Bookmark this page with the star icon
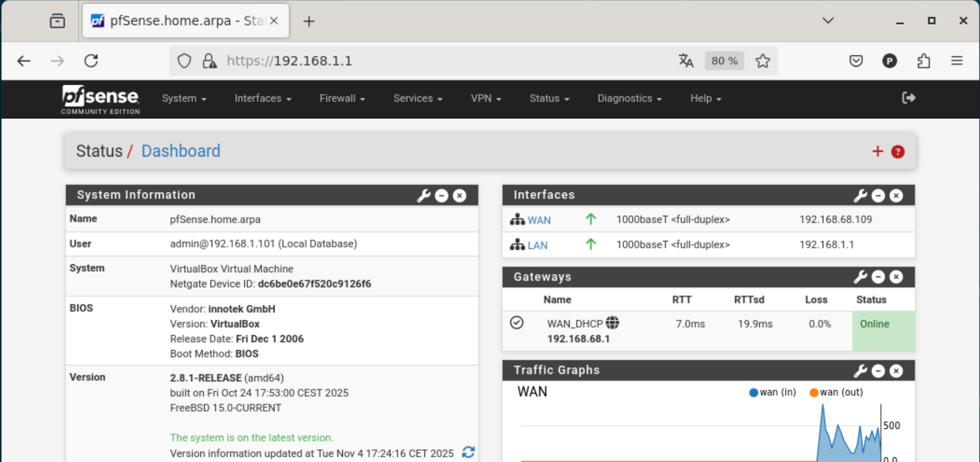 click(x=762, y=61)
